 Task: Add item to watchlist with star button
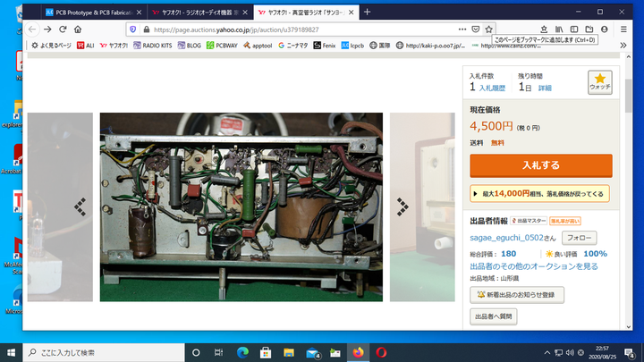pyautogui.click(x=600, y=82)
